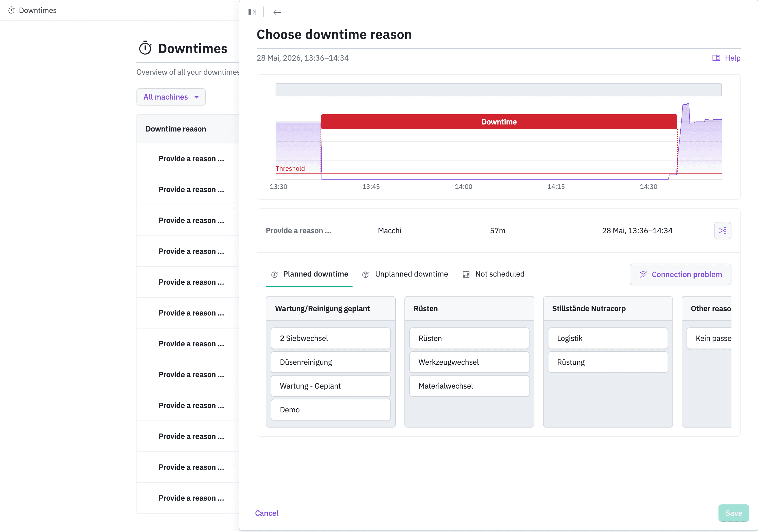This screenshot has width=758, height=532.
Task: Select the Planned downtime tab
Action: click(x=309, y=274)
